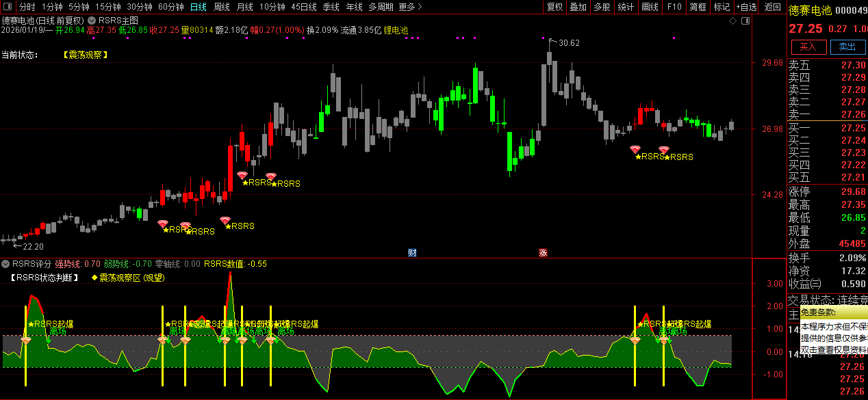Click the 卖五 price 27.30
Image resolution: width=868 pixels, height=400 pixels.
[x=854, y=65]
